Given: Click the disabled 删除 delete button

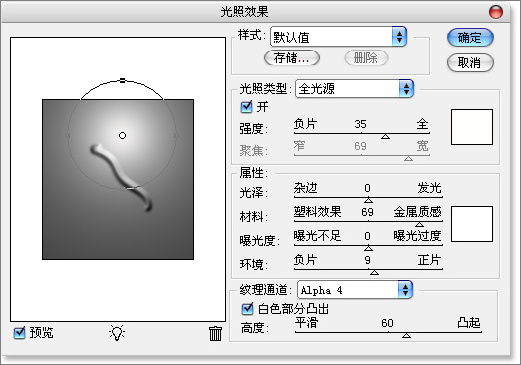Looking at the screenshot, I should (366, 58).
